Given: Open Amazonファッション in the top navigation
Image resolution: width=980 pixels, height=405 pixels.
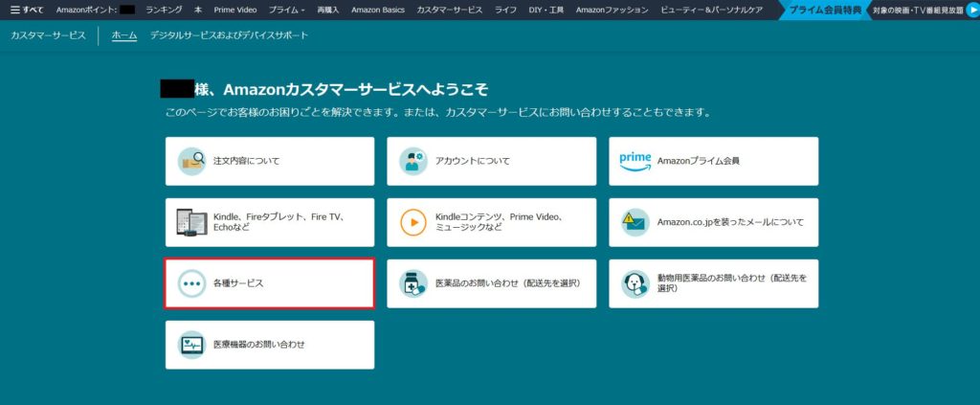Looking at the screenshot, I should click(612, 10).
